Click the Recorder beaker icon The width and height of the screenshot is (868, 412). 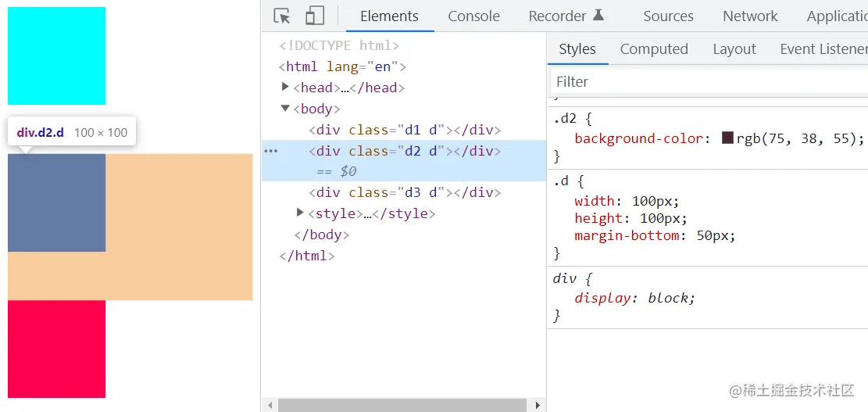(x=598, y=16)
